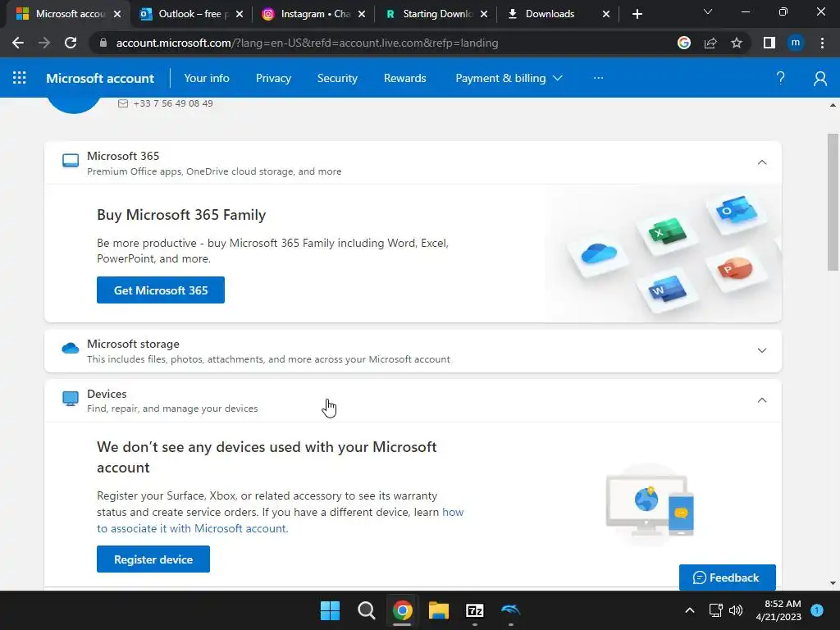The image size is (840, 630).
Task: Share this page via the share icon
Action: pos(710,43)
